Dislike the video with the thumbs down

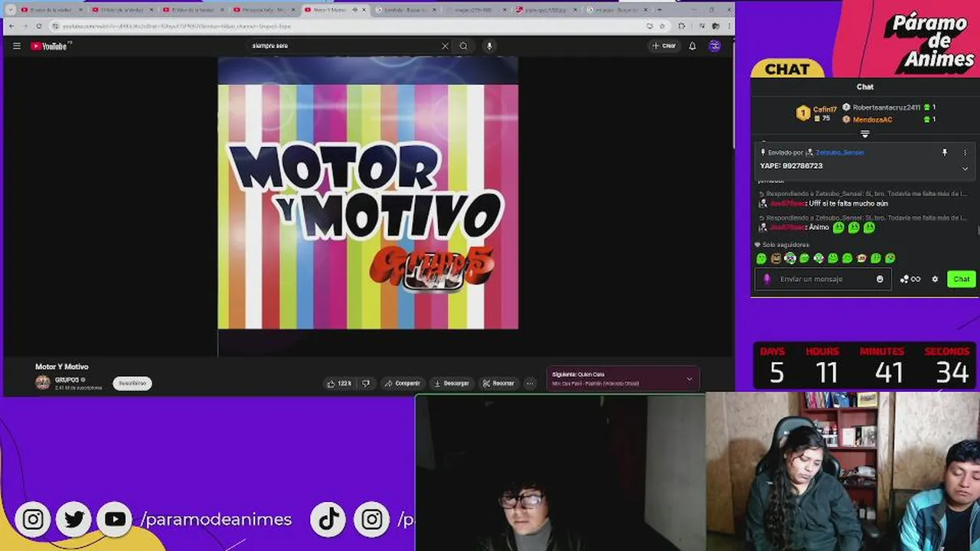pos(365,383)
